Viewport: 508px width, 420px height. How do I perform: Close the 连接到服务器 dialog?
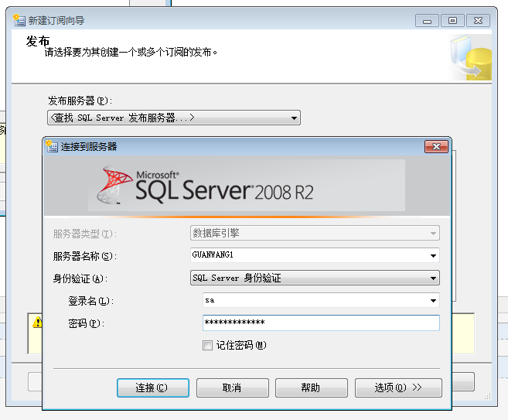[437, 146]
